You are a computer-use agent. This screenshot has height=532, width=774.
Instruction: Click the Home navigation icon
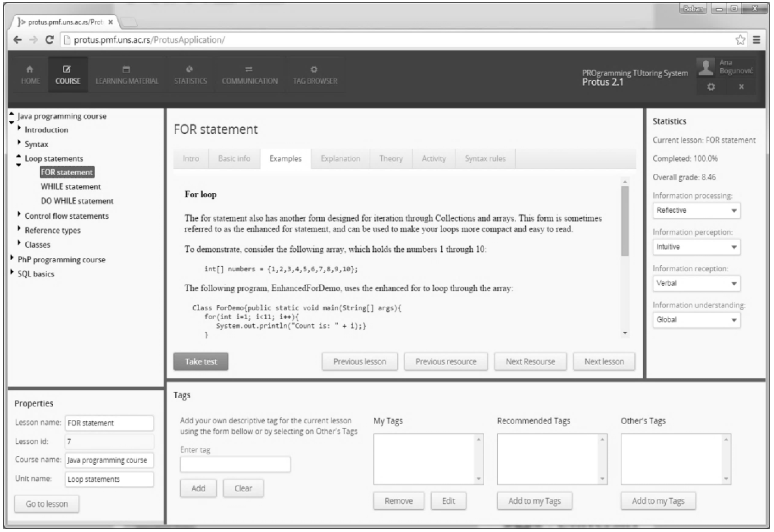tap(30, 69)
